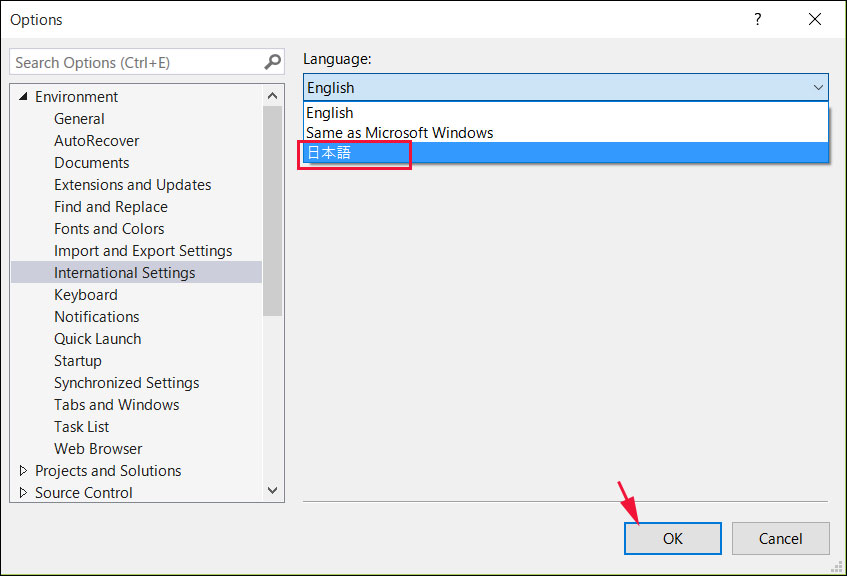Select the Web Browser item
The width and height of the screenshot is (847, 576).
point(98,449)
